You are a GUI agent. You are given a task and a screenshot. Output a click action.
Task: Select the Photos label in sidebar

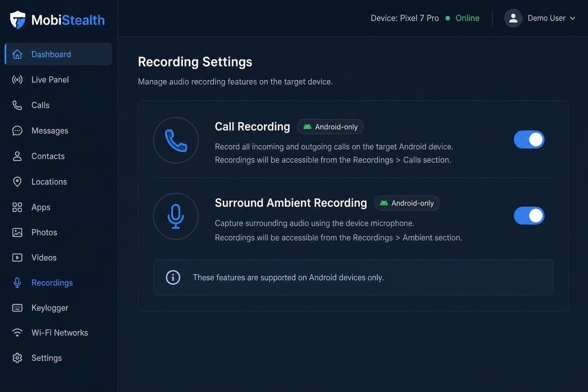[44, 232]
